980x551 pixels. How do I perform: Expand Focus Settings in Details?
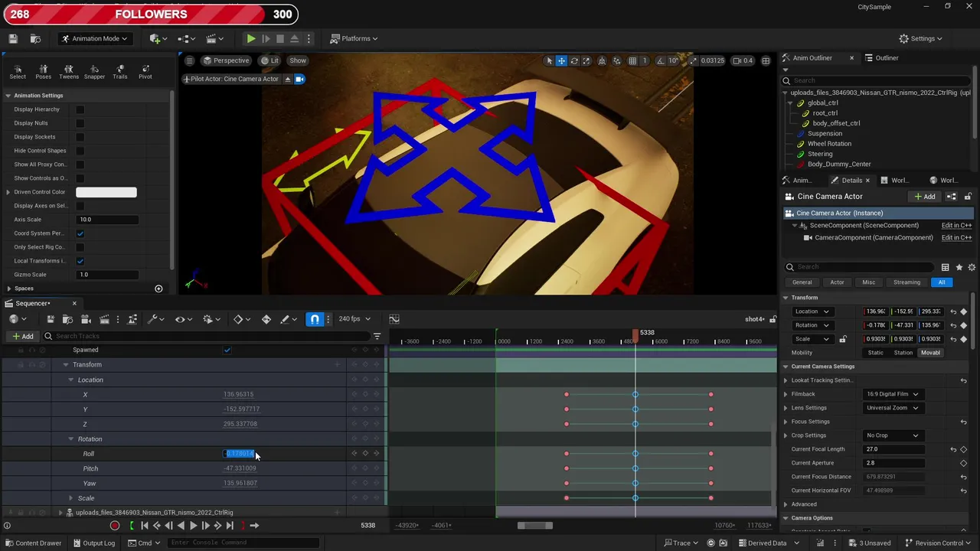tap(786, 422)
